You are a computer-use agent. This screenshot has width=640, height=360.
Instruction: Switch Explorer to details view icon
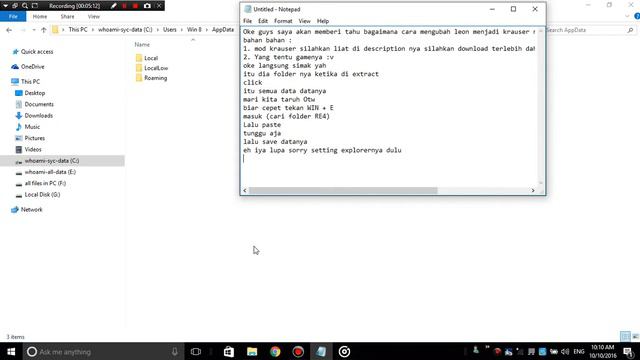click(625, 336)
